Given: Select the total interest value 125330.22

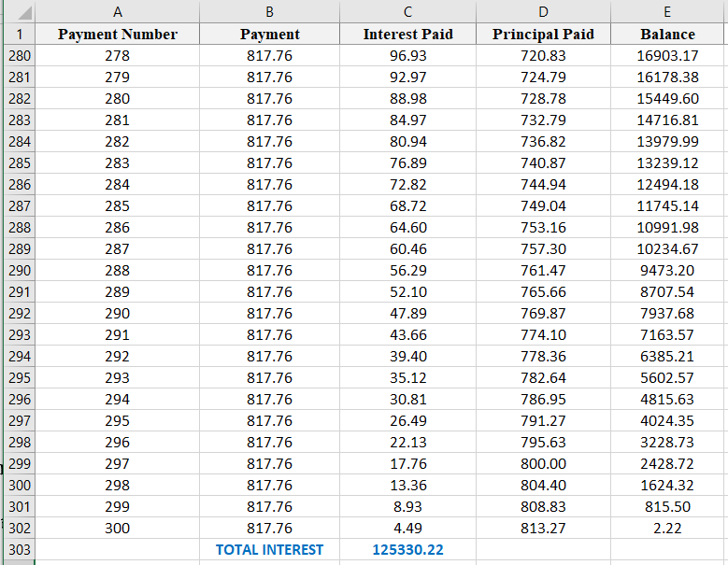Looking at the screenshot, I should click(x=407, y=550).
